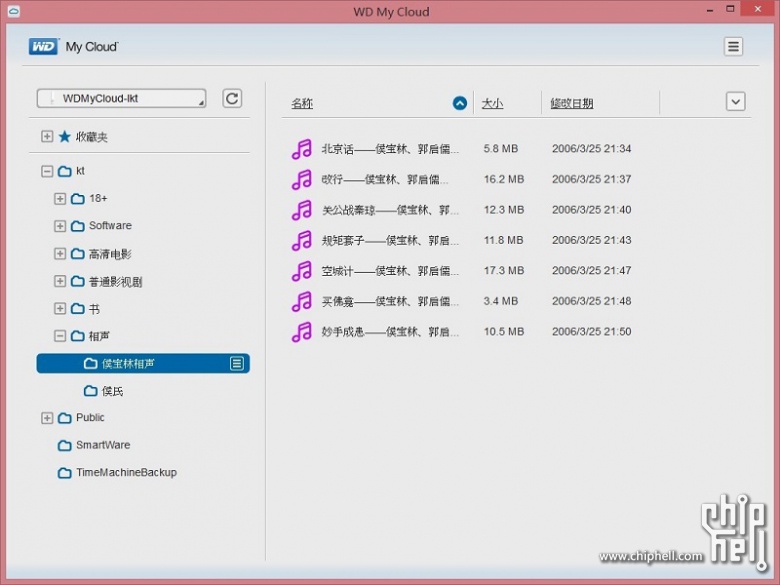Select file 北京话——侯宝林、郭启儒
Screen dimensions: 780x585
390,149
